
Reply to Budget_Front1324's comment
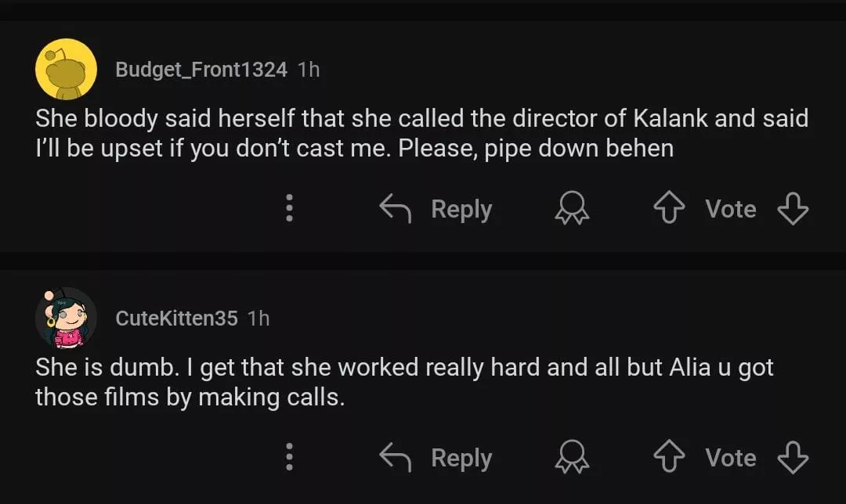coord(461,209)
